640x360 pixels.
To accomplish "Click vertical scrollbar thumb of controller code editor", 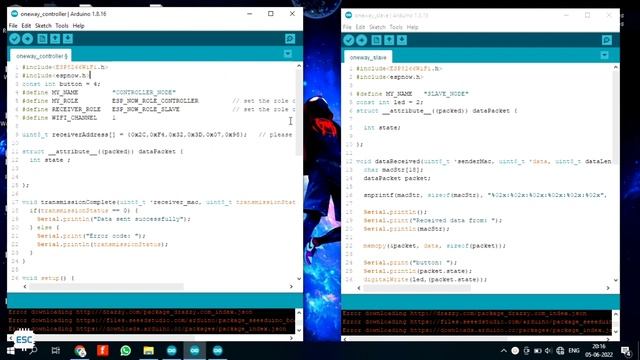I will pyautogui.click(x=299, y=113).
